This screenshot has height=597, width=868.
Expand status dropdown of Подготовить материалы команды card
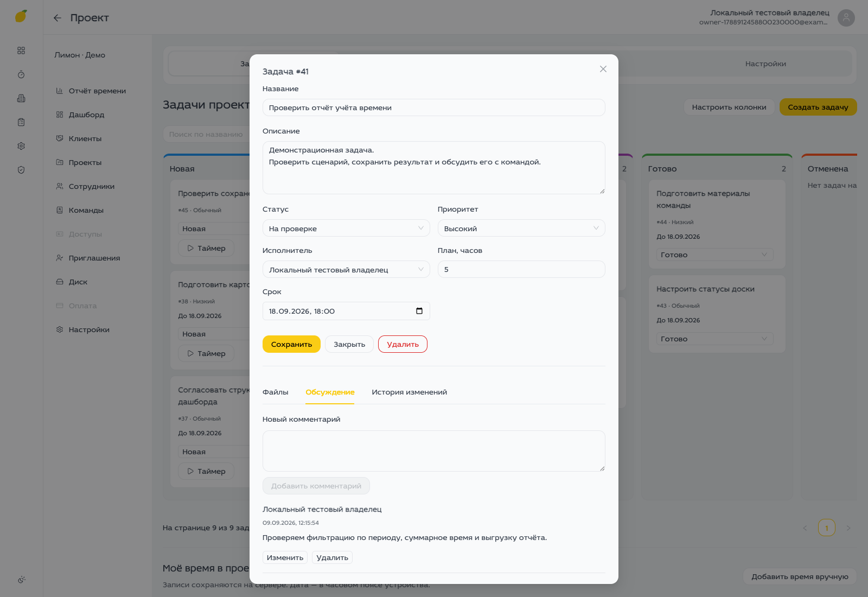[x=715, y=255]
